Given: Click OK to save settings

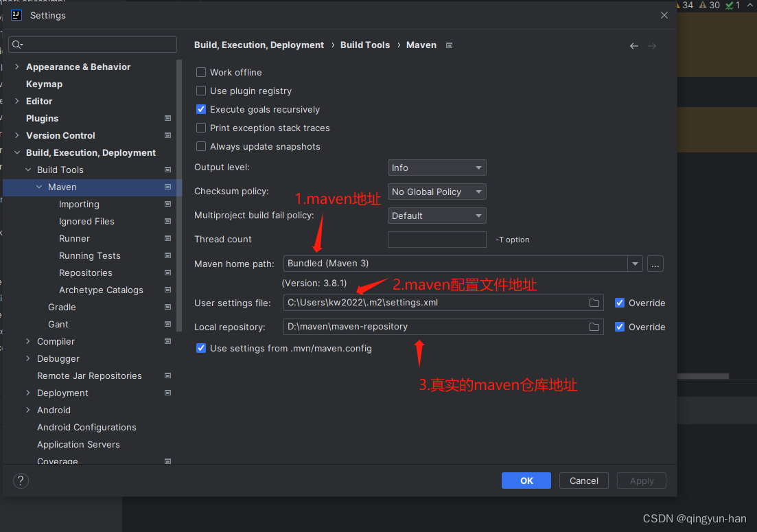Looking at the screenshot, I should tap(526, 481).
